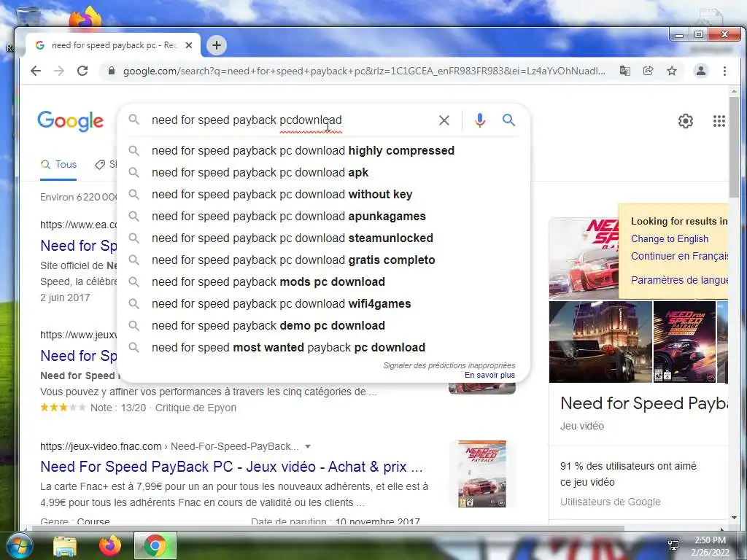
Task: Go back using browser back arrow
Action: pyautogui.click(x=36, y=71)
